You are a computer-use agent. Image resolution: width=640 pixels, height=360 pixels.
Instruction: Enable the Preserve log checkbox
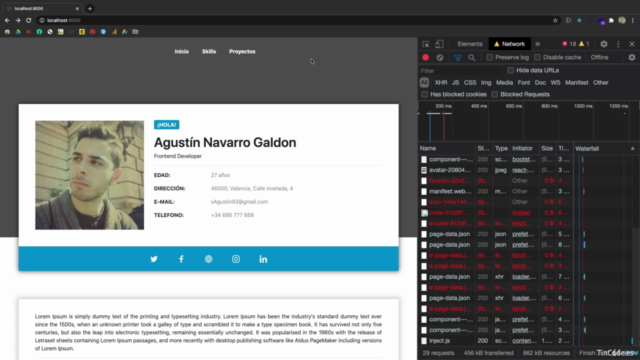coord(489,58)
